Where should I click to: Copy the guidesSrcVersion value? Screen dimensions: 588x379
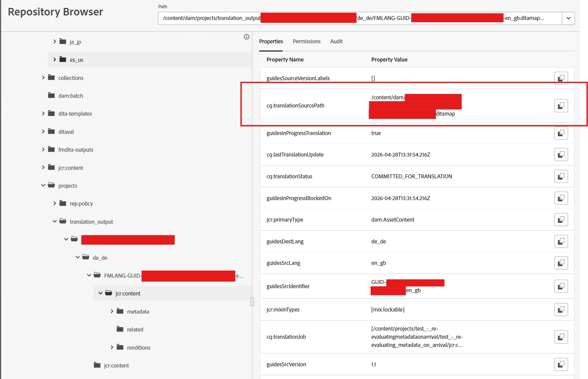pos(561,364)
